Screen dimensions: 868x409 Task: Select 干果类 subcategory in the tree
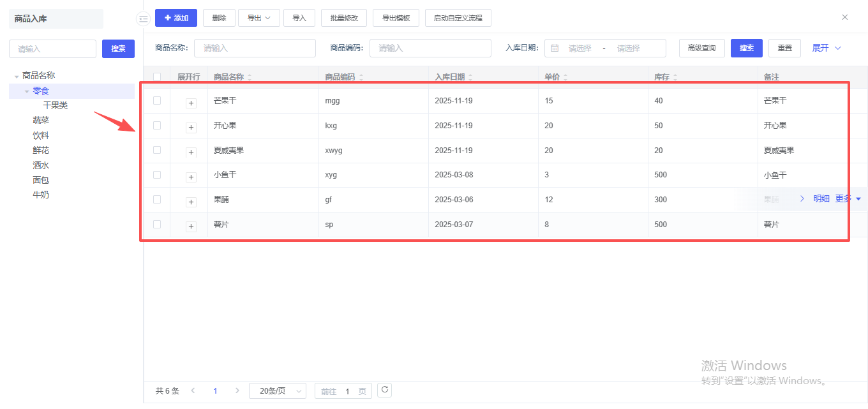coord(56,105)
